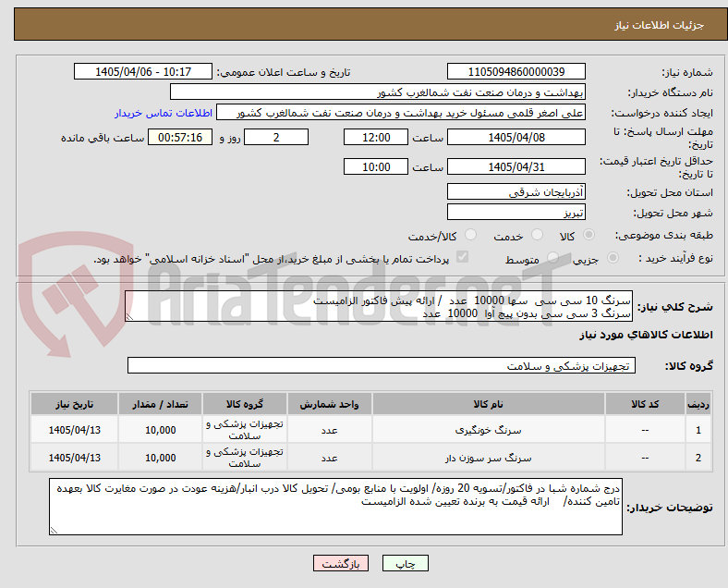This screenshot has width=728, height=588.
Task: Click quantity 10,000 in row 1
Action: 160,430
